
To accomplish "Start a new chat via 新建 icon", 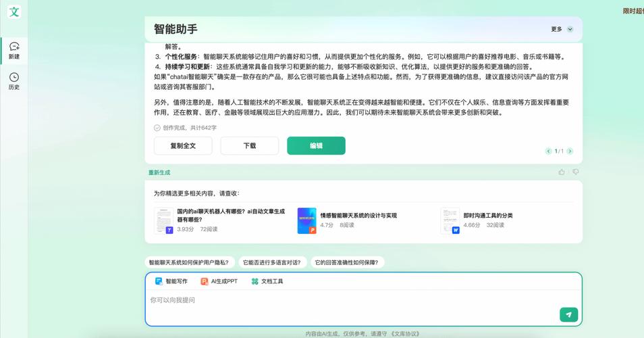I will [x=14, y=47].
